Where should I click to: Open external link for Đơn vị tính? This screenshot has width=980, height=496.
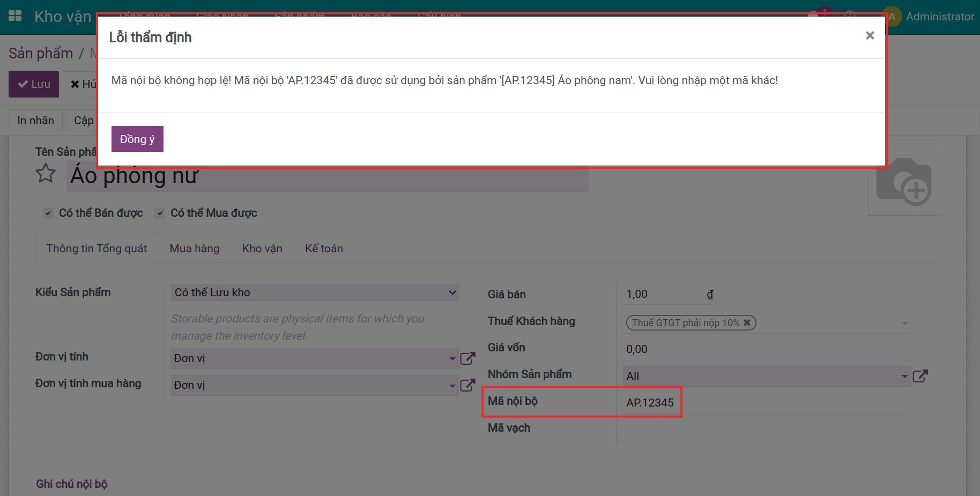467,358
